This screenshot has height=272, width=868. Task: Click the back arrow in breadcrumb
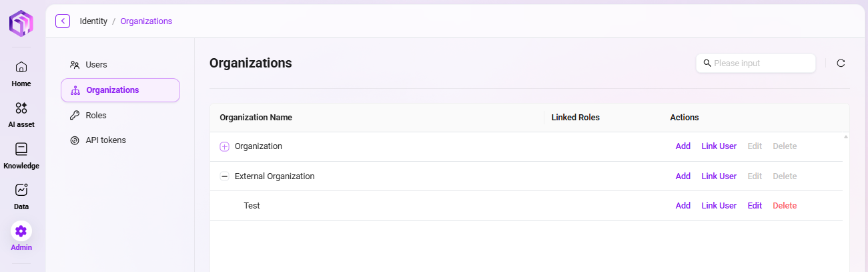tap(63, 21)
